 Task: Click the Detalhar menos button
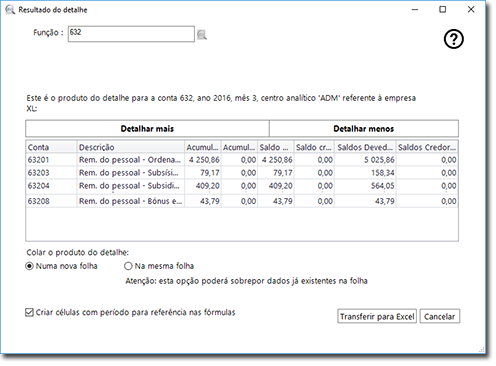[364, 129]
